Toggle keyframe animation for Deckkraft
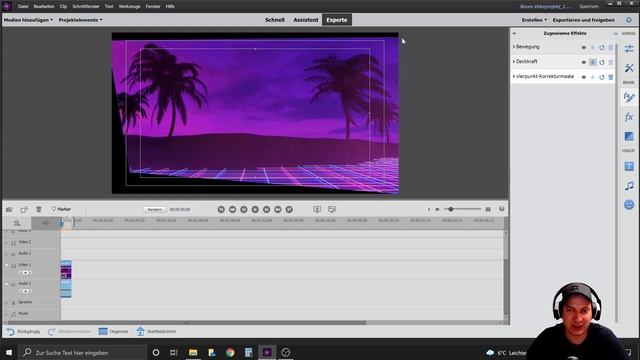640x360 pixels. click(593, 62)
